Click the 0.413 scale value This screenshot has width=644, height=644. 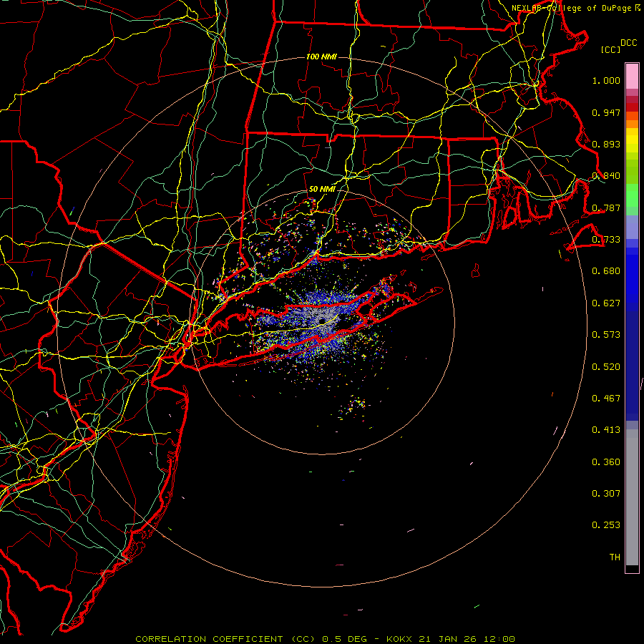[606, 430]
